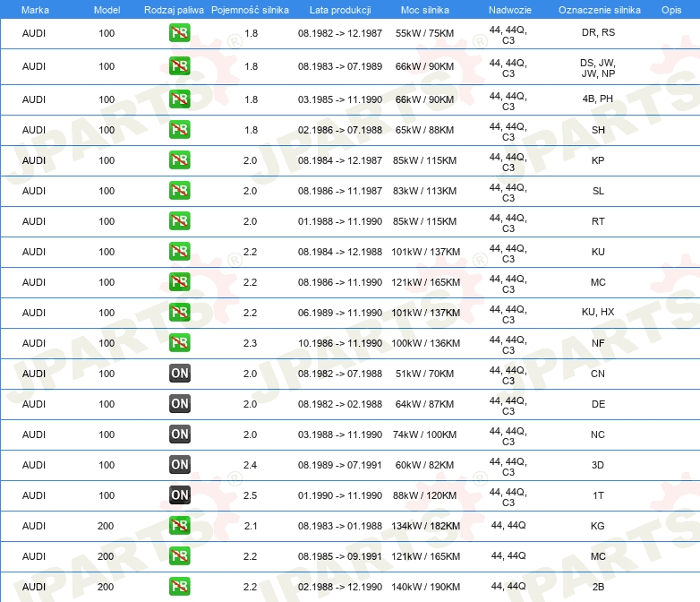The image size is (700, 602).
Task: Click engine code 2B
Action: (598, 587)
